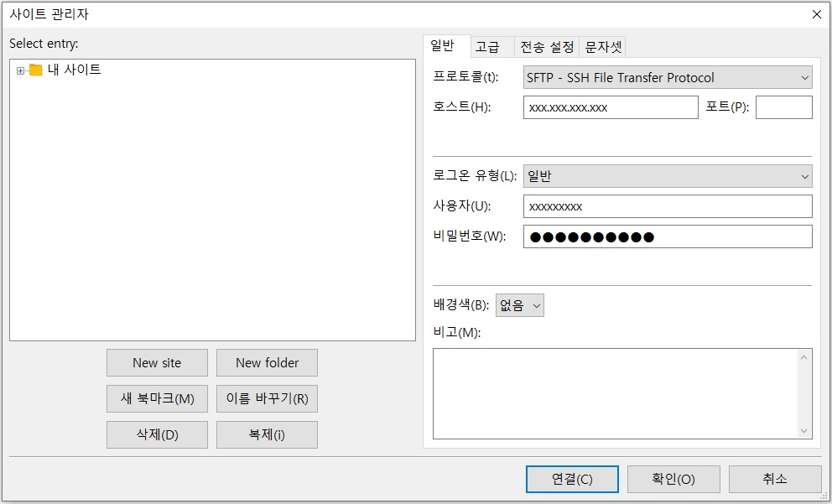Open the 문자셋 tab
Image resolution: width=832 pixels, height=504 pixels.
click(603, 47)
